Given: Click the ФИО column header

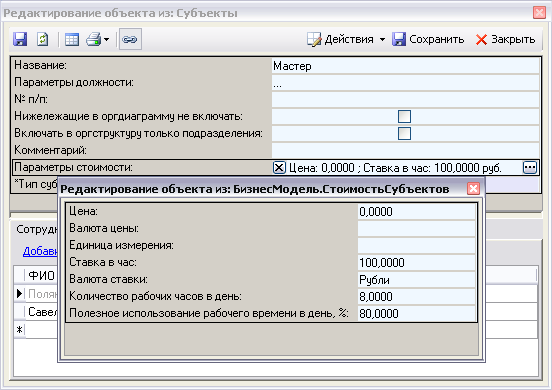Looking at the screenshot, I should pyautogui.click(x=41, y=275).
